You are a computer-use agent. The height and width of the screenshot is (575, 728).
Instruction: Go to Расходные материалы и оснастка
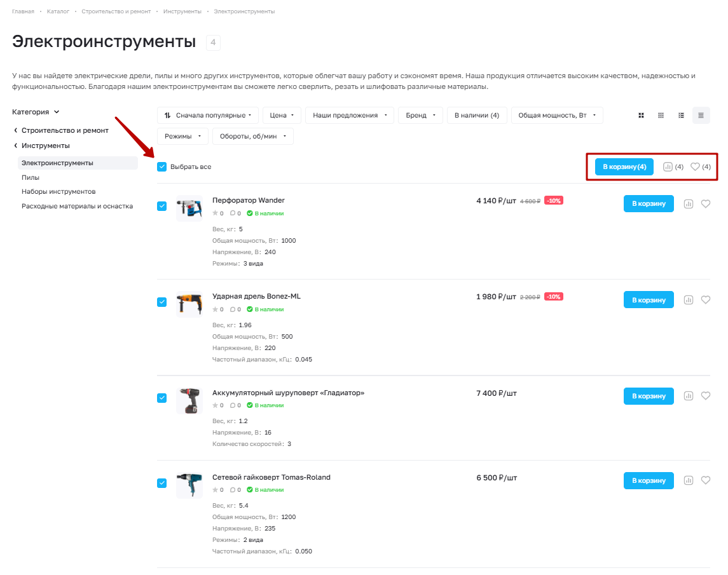coord(77,206)
